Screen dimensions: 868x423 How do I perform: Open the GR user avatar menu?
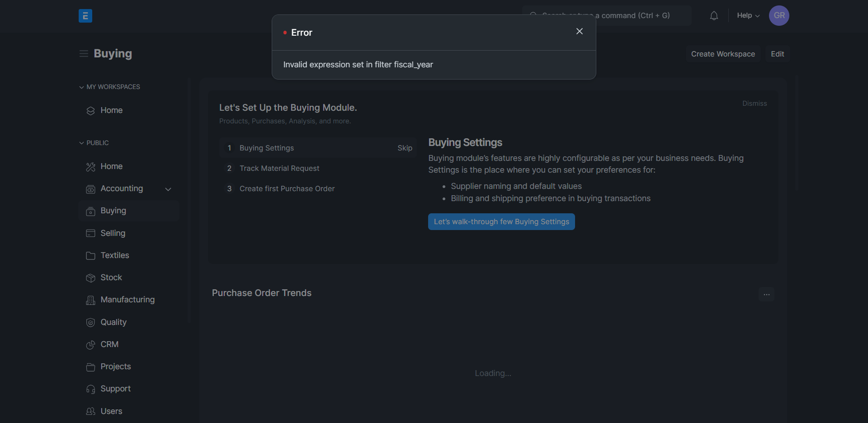point(779,15)
